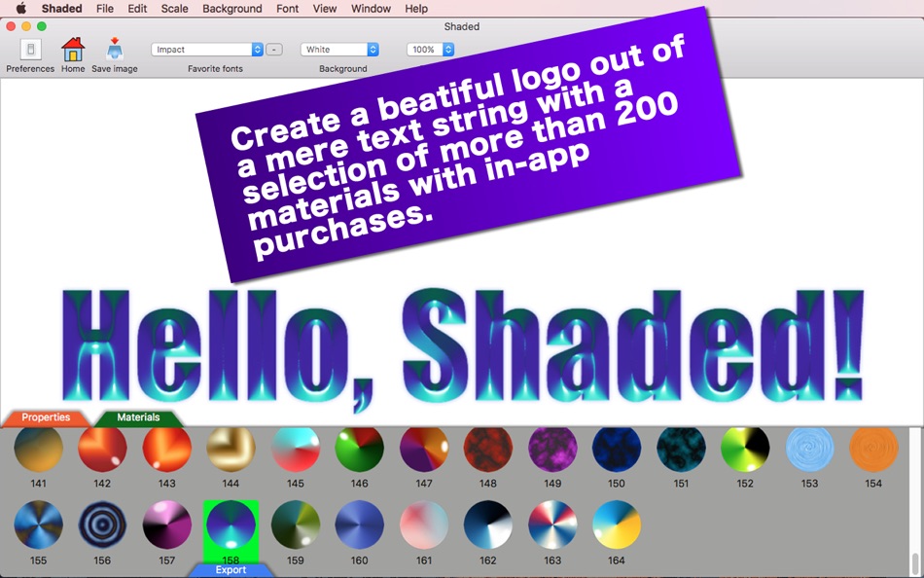
Task: Choose material 143
Action: tap(166, 448)
